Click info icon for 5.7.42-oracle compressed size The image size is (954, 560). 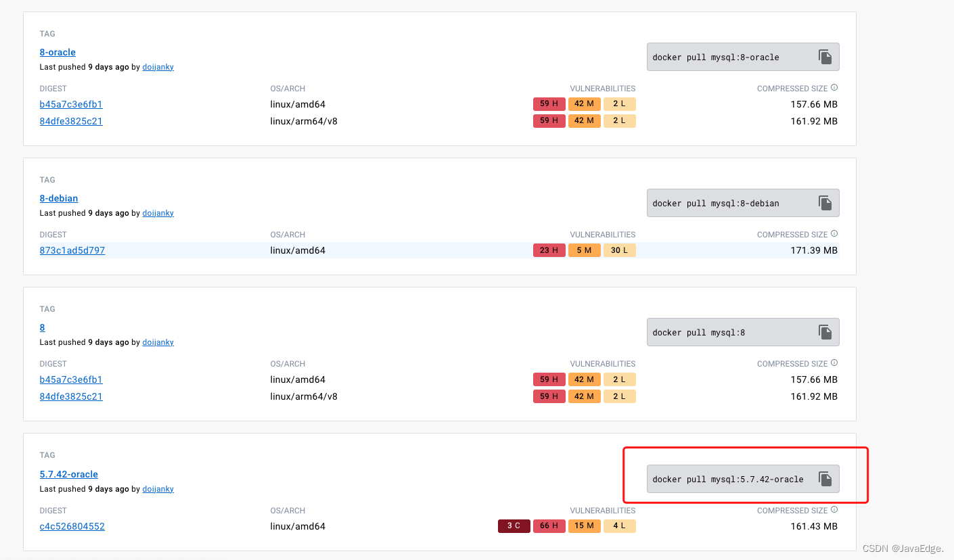(834, 509)
